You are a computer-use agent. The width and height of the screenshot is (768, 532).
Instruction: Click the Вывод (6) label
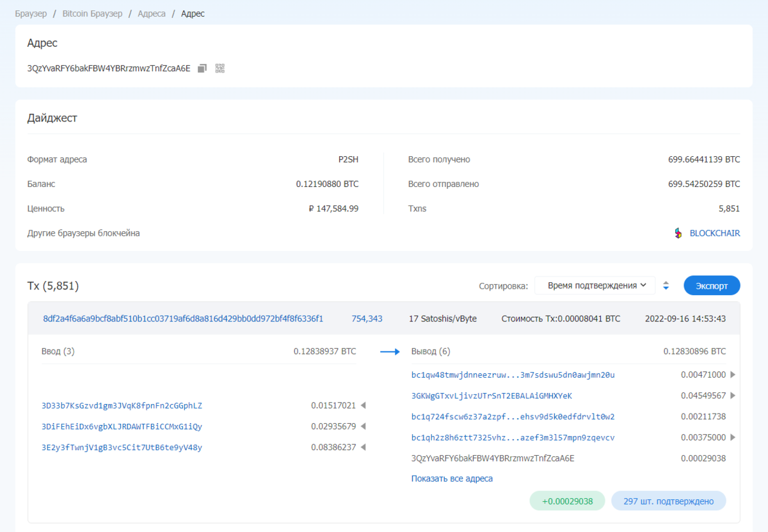point(431,351)
